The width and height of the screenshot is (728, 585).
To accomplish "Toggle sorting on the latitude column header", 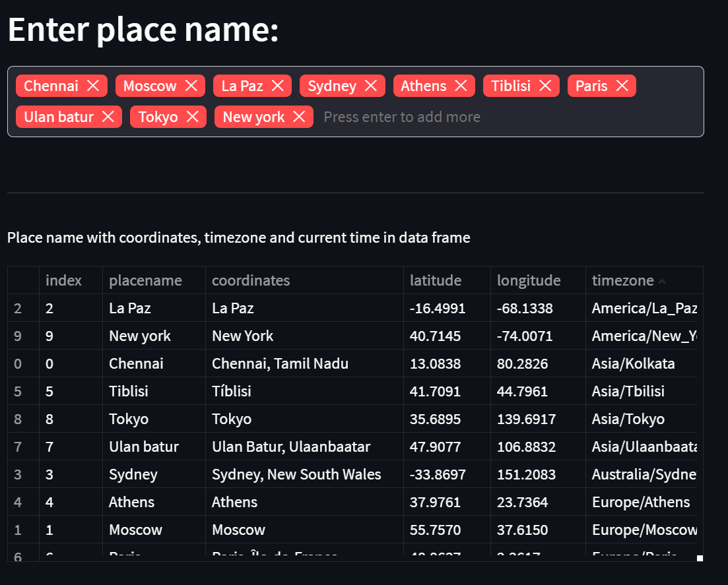I will pyautogui.click(x=436, y=280).
